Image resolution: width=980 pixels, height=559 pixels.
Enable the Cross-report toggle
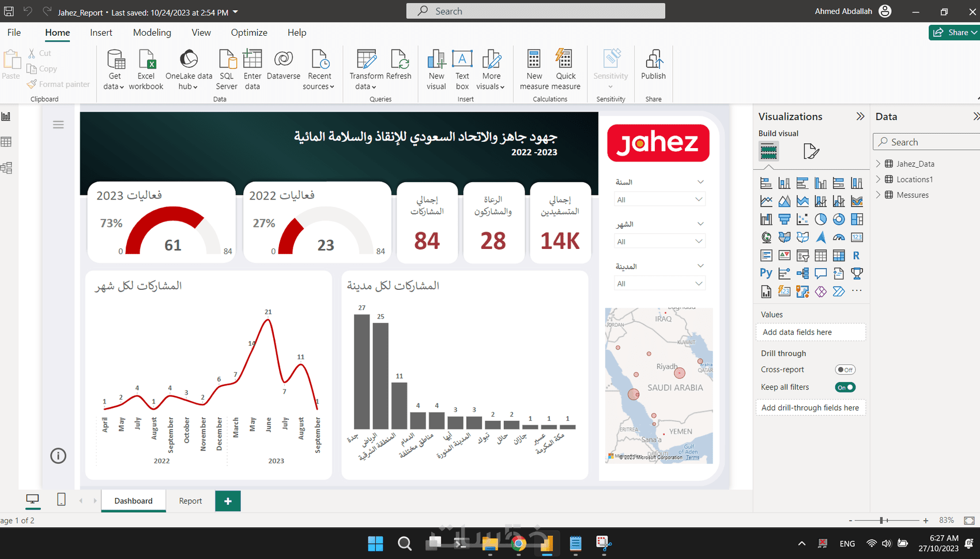pos(845,370)
